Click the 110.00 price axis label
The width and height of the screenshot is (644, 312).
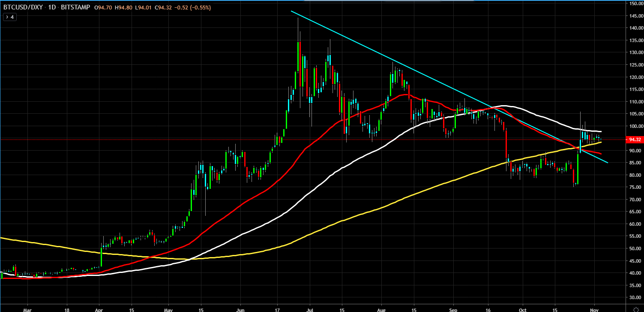[635, 102]
